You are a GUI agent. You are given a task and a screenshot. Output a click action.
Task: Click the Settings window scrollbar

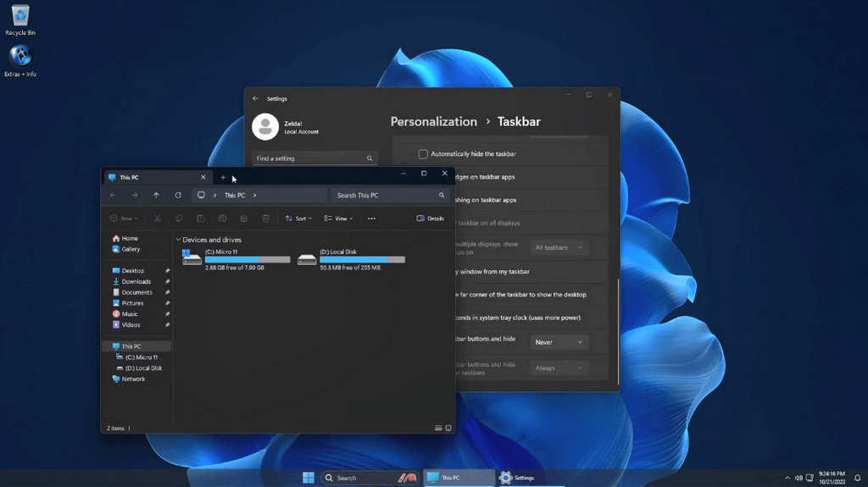click(618, 332)
